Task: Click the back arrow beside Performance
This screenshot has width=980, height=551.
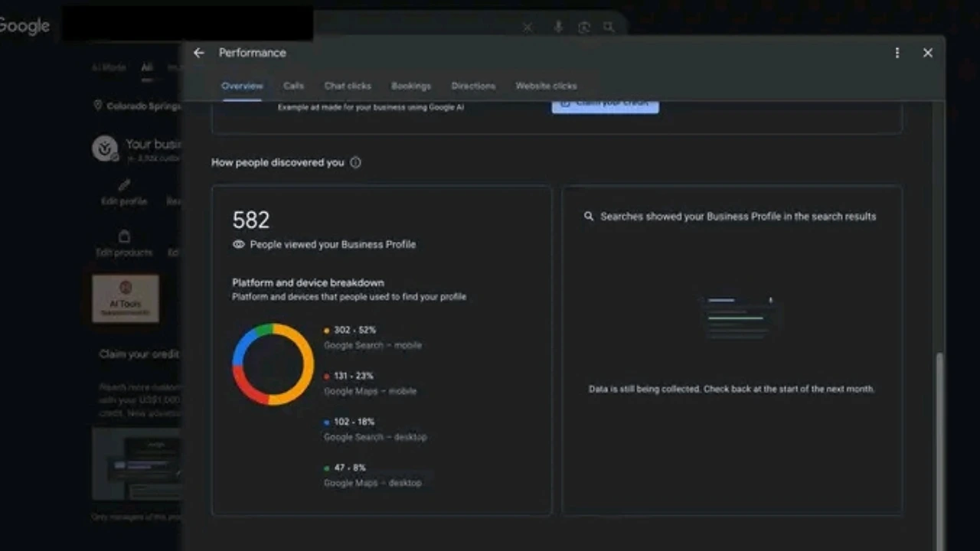Action: (x=199, y=53)
